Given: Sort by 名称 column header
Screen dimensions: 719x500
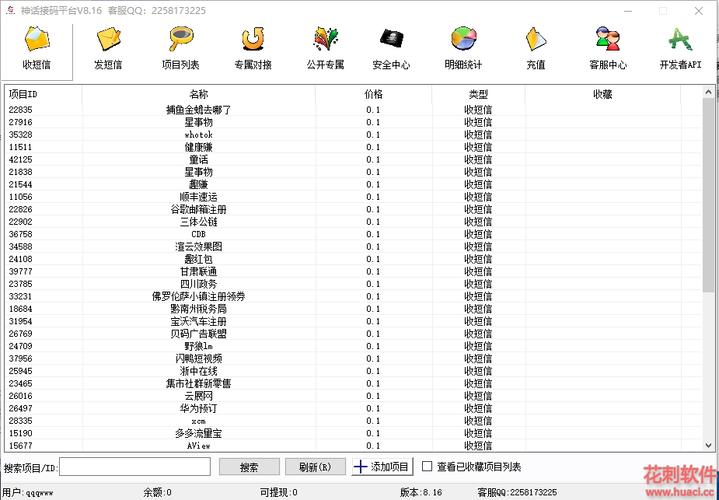Looking at the screenshot, I should 199,94.
